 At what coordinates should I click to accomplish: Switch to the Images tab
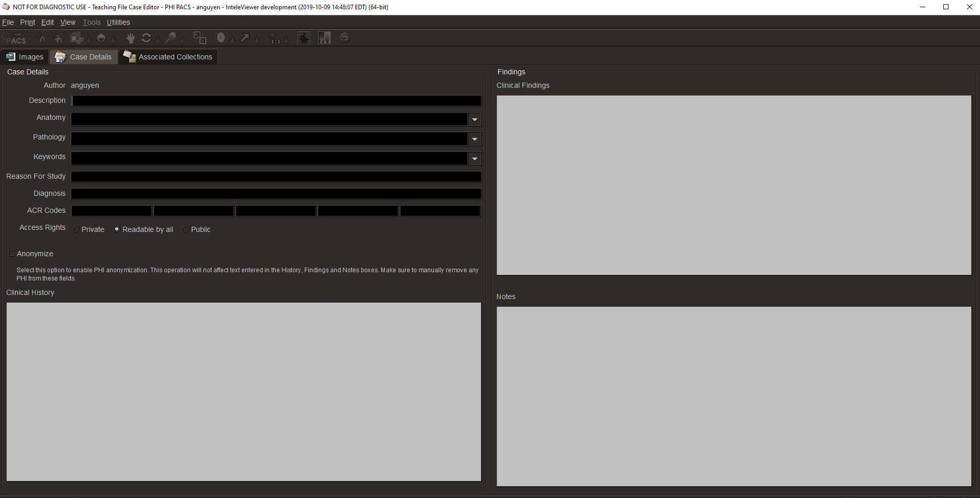(x=25, y=57)
